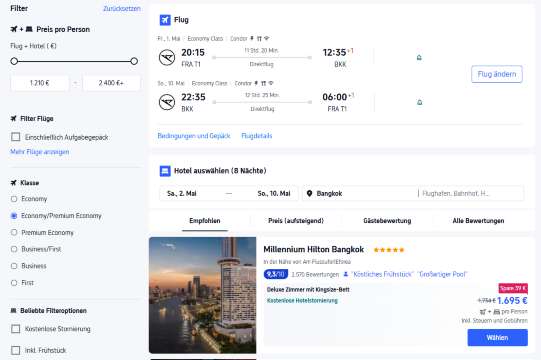Click the minimum price field 1.210 €
Viewport: 541px width, 360px height.
[x=40, y=83]
